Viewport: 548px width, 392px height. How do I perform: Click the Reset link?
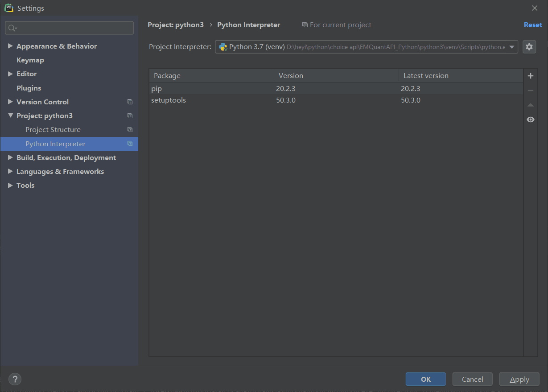click(533, 25)
